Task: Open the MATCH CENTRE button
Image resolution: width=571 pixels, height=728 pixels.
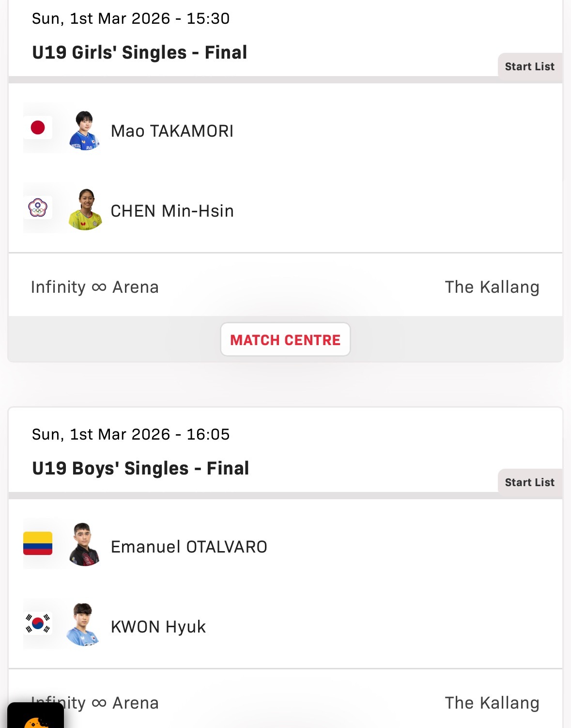Action: click(x=285, y=340)
